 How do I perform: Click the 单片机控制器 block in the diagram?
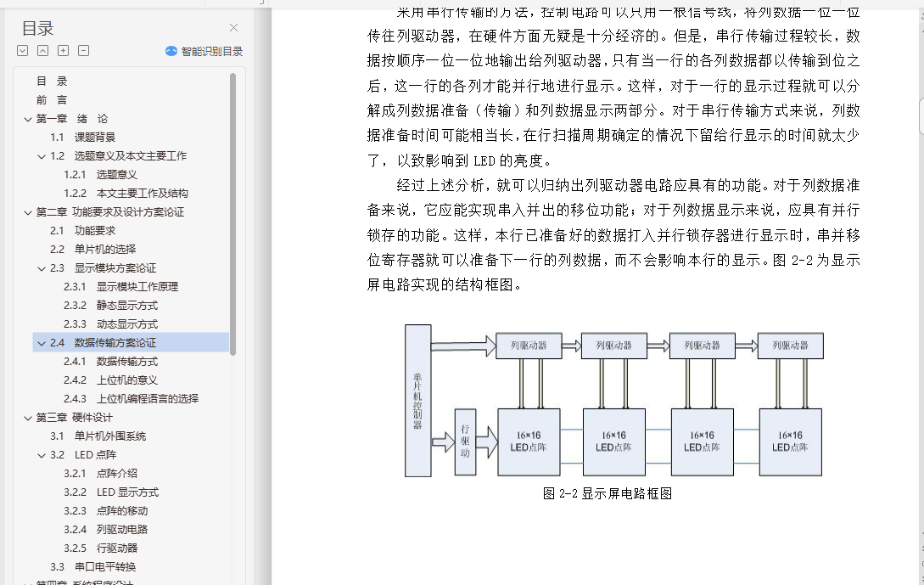click(x=417, y=401)
